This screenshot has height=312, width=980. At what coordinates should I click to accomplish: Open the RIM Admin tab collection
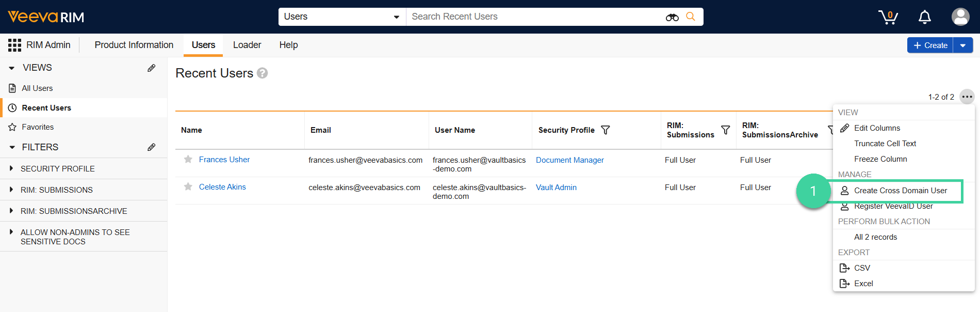[x=48, y=45]
